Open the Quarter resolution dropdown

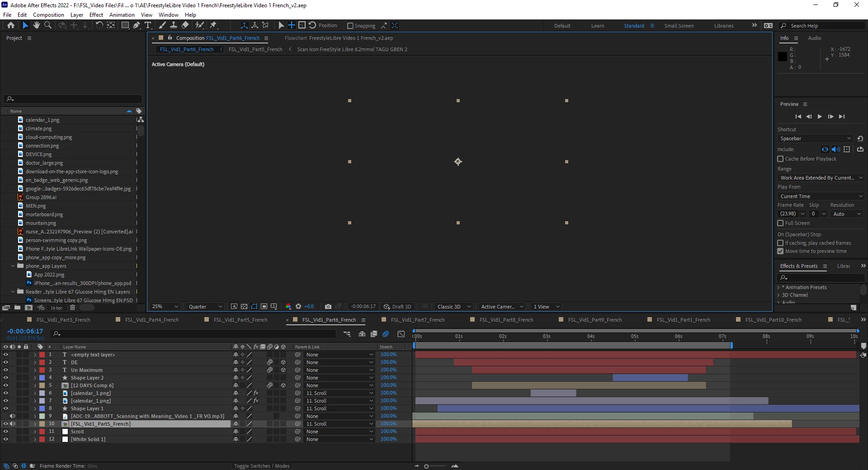click(205, 306)
